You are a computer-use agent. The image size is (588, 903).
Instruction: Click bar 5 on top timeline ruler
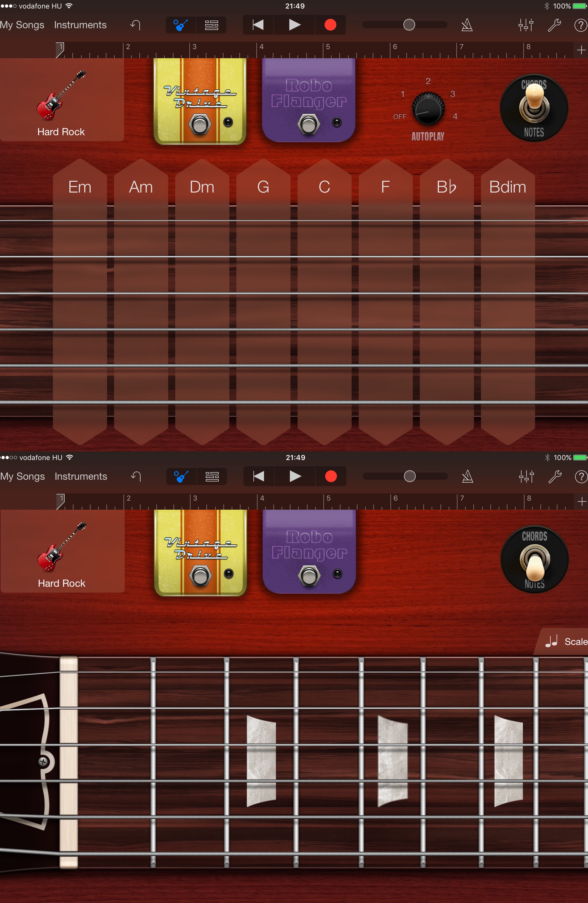[x=328, y=47]
